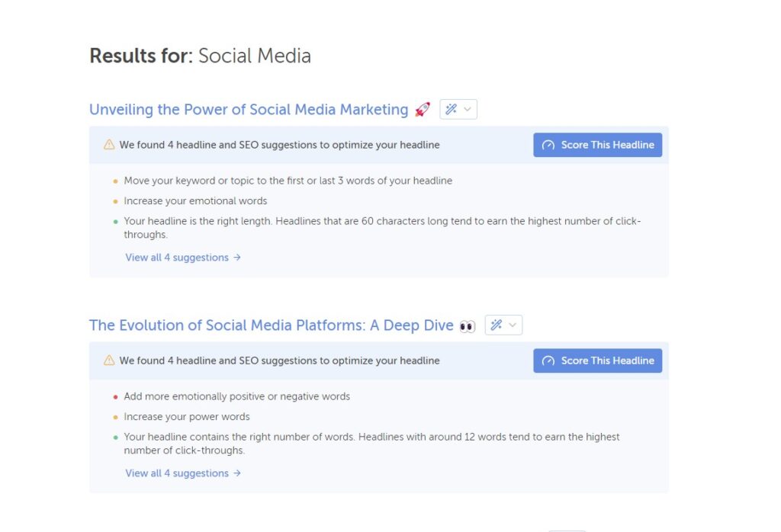Viewport: 781px width, 532px height.
Task: Open View all 4 suggestions under second headline
Action: (183, 473)
